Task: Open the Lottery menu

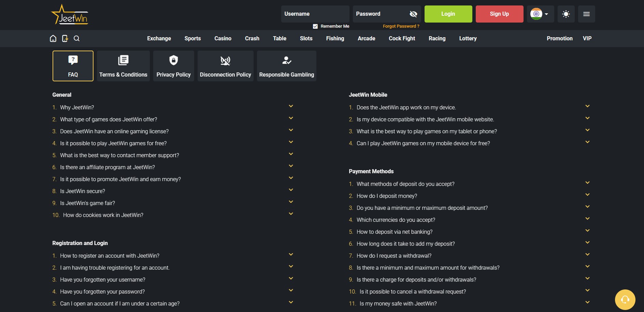Action: pos(468,39)
